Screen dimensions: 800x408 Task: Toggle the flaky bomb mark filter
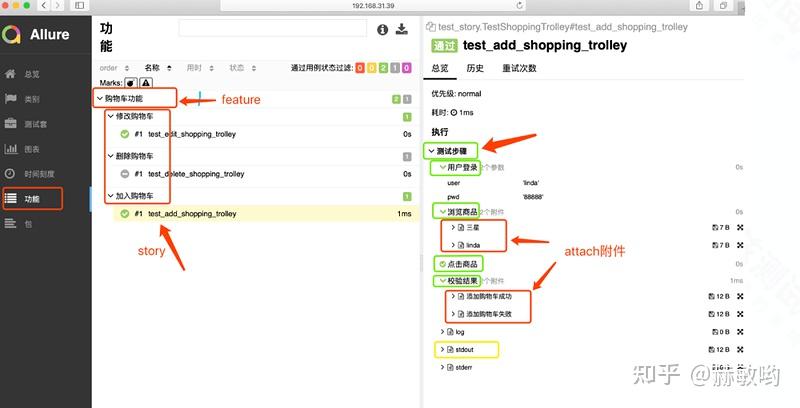[x=131, y=83]
